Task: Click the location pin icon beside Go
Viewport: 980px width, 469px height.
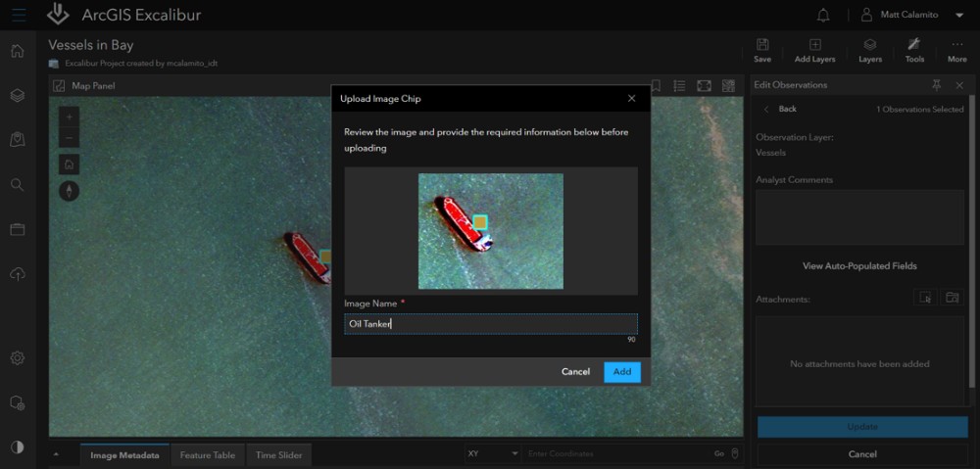Action: (735, 453)
